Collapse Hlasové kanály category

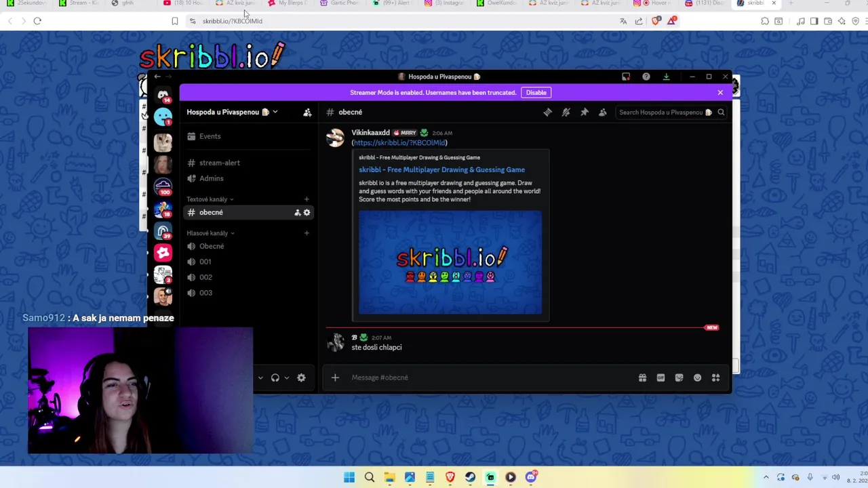pyautogui.click(x=210, y=233)
